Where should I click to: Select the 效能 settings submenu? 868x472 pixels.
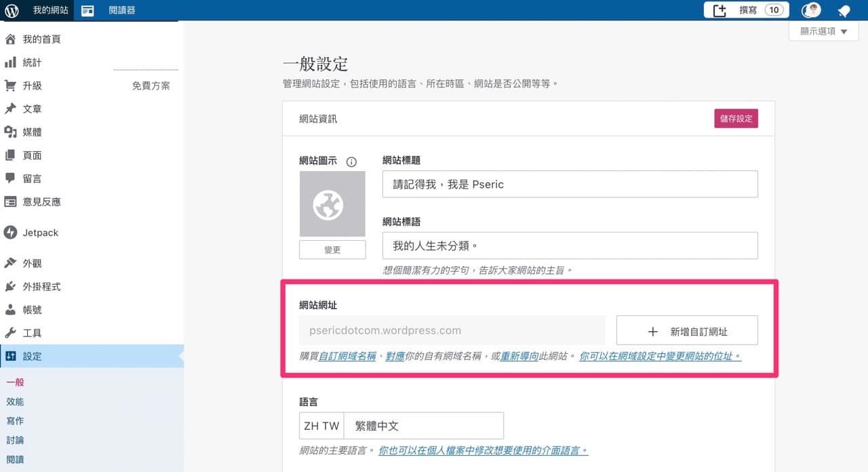tap(15, 401)
